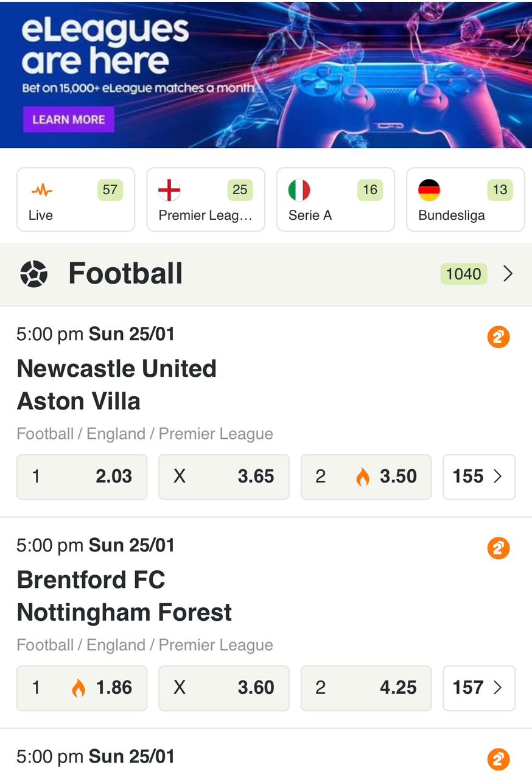532x779 pixels.
Task: Click orange badge on Newcastle United match
Action: coord(498,337)
